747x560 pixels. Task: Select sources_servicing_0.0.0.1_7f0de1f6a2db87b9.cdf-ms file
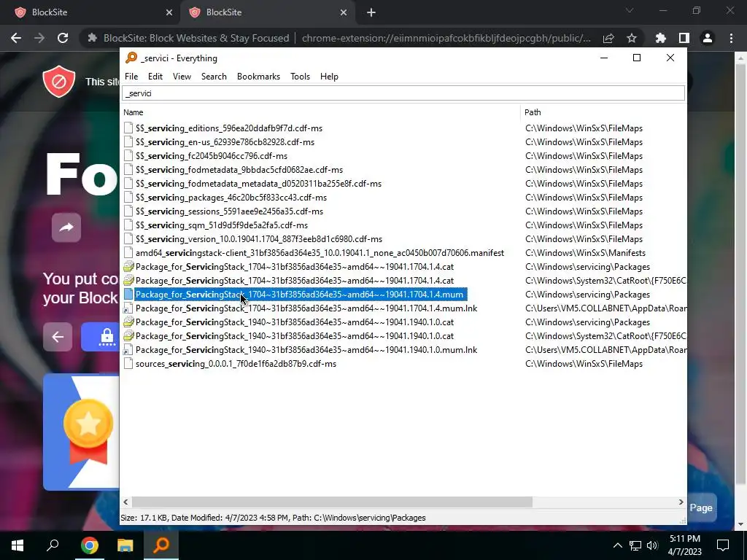pos(236,363)
